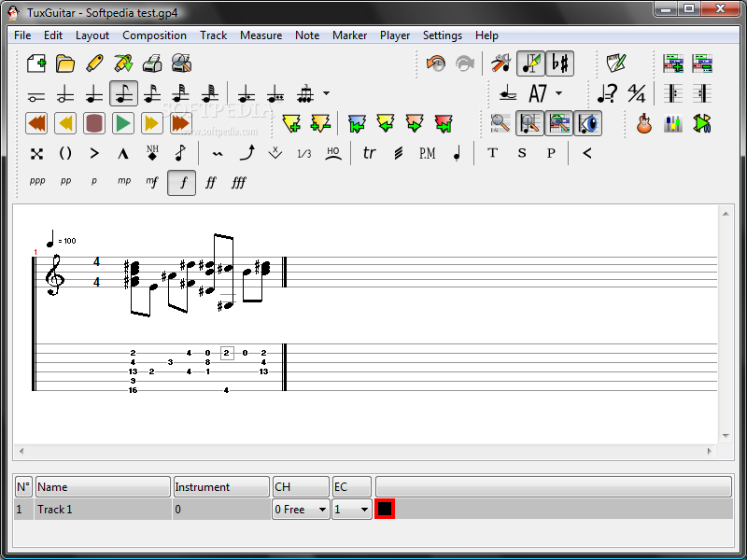Go to last measure playback button
The width and height of the screenshot is (747, 560).
181,124
